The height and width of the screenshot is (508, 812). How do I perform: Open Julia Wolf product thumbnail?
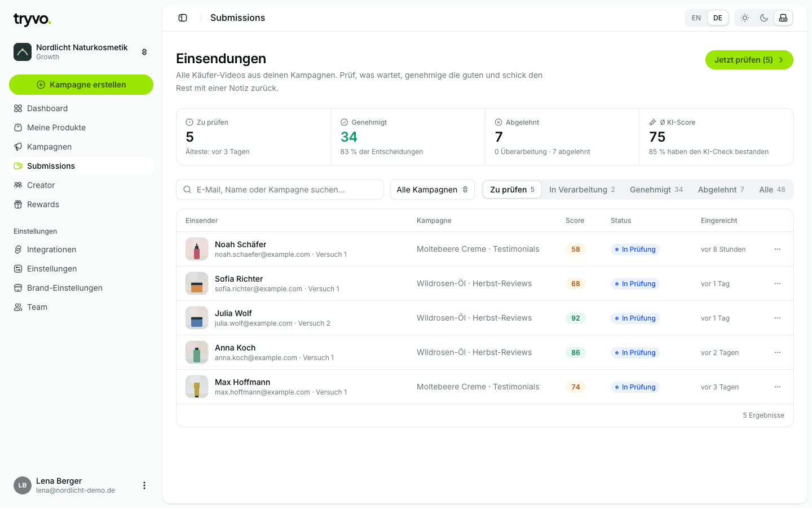coord(197,318)
